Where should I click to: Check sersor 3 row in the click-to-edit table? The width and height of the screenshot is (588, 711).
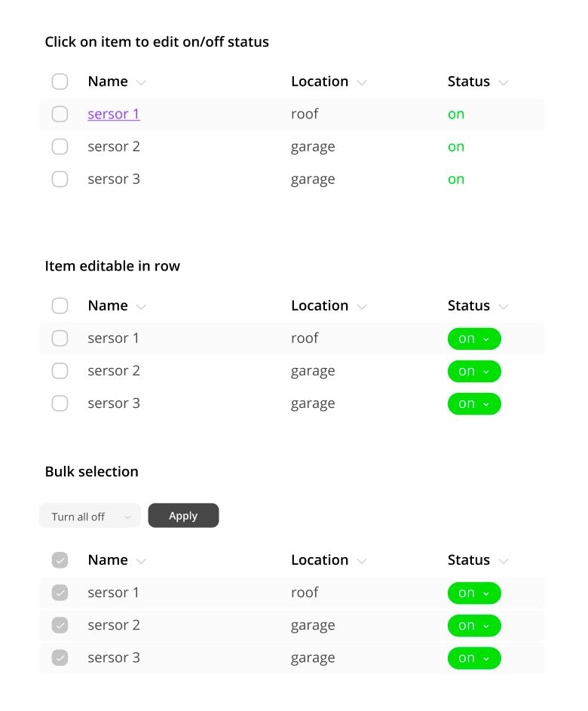point(60,179)
